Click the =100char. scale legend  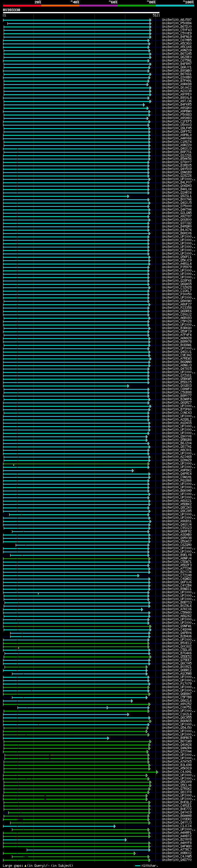pos(146,866)
